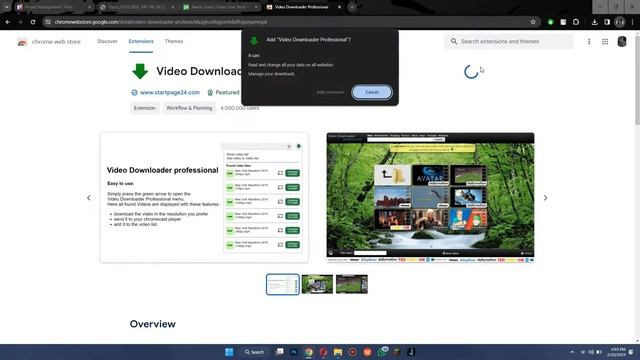Click the Video Downloader professional preview image

pos(204,198)
